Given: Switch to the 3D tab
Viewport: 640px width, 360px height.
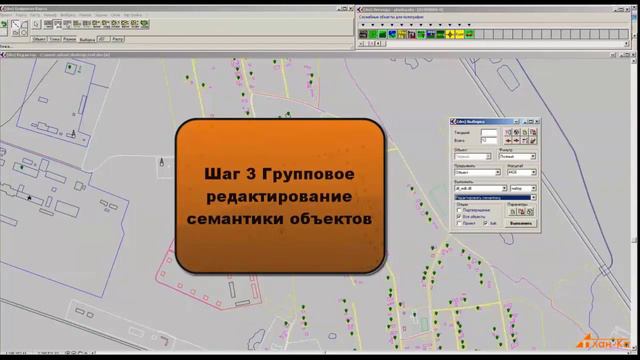Looking at the screenshot, I should click(x=103, y=39).
